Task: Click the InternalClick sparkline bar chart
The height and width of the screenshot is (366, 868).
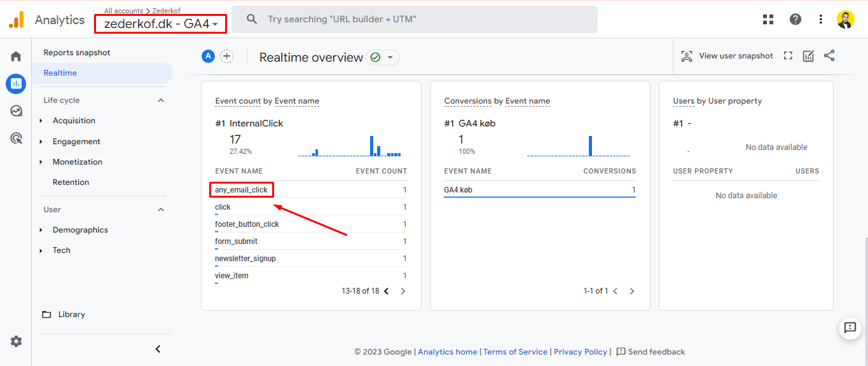Action: click(350, 146)
